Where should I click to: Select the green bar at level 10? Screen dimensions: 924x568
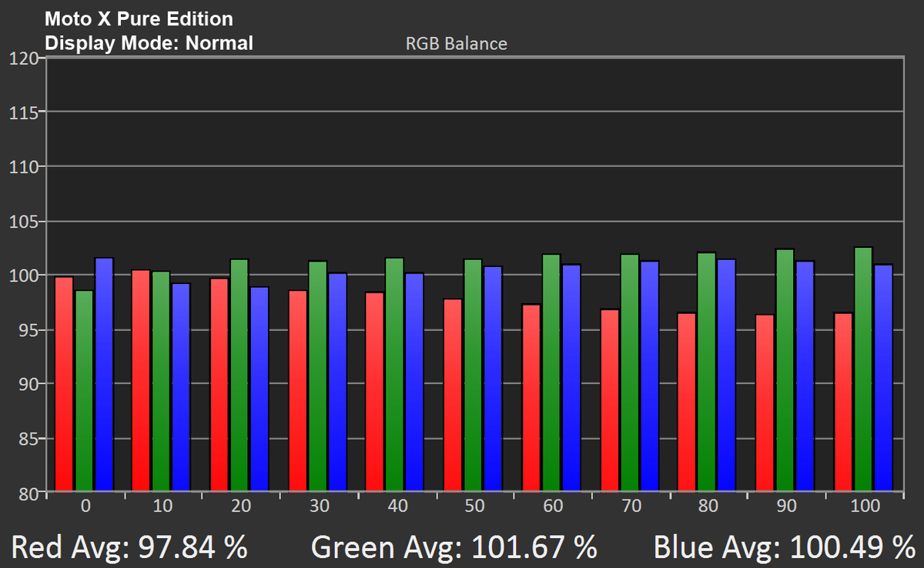tap(162, 381)
